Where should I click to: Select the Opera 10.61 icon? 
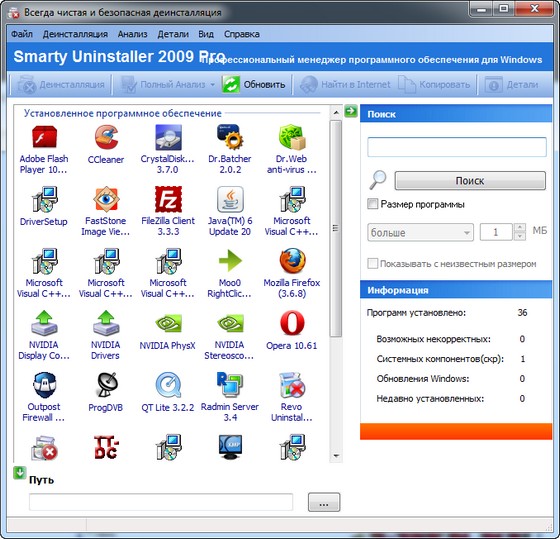coord(292,323)
